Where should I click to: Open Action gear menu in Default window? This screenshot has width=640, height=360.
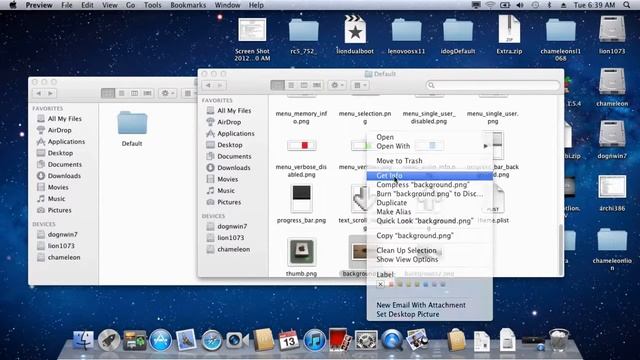(337, 85)
